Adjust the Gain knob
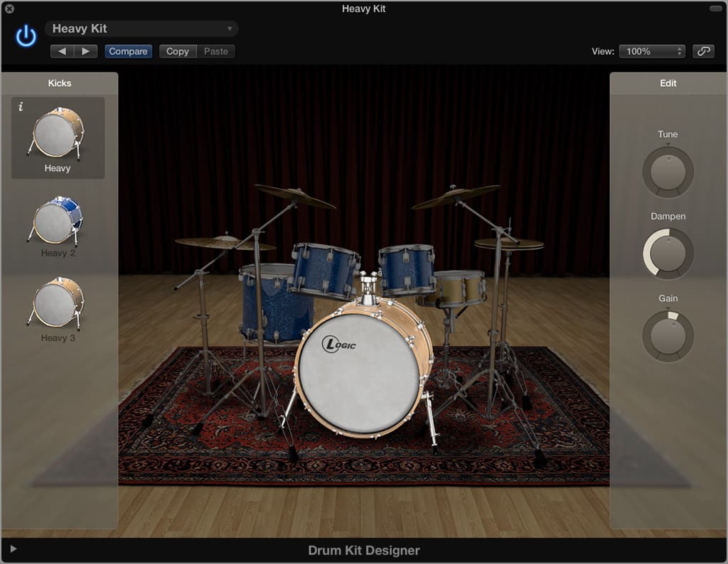Image resolution: width=728 pixels, height=564 pixels. (x=668, y=336)
